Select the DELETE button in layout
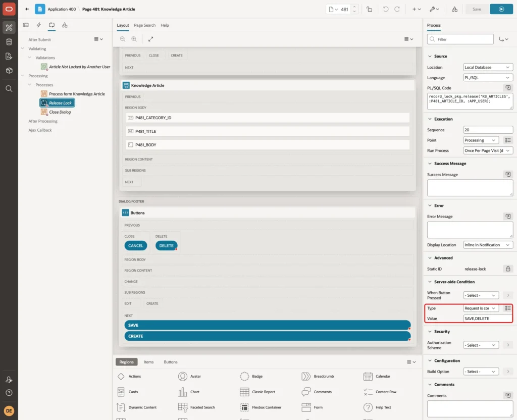 pos(166,246)
